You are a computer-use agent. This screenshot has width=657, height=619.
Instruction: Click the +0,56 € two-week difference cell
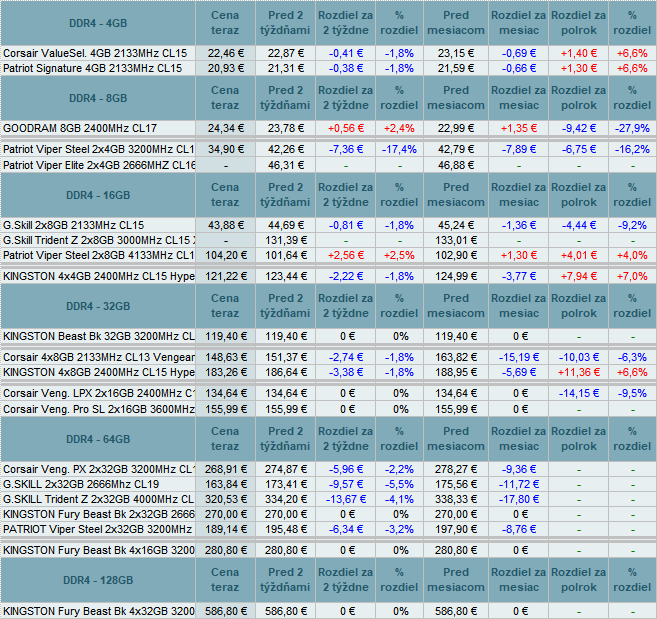tap(346, 128)
